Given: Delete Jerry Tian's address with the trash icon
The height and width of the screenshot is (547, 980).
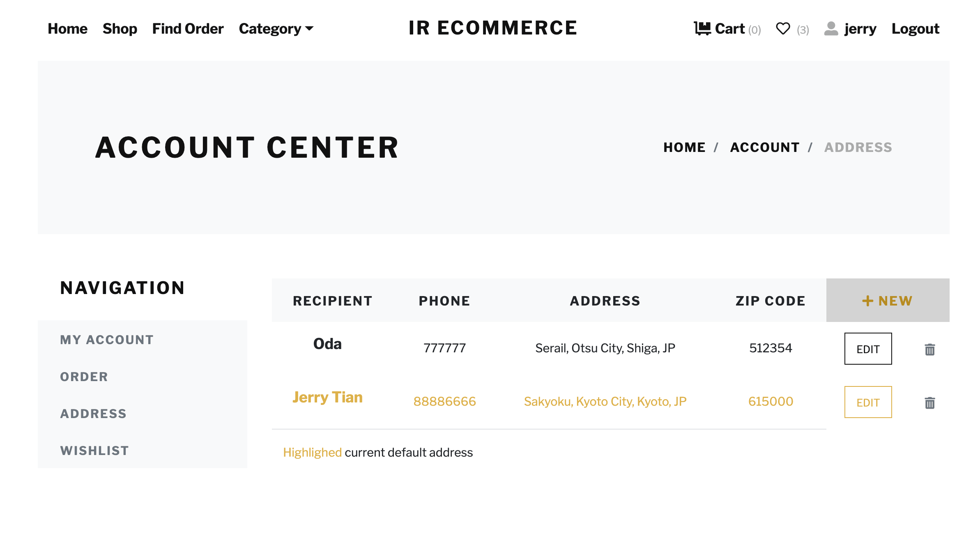Looking at the screenshot, I should (930, 403).
